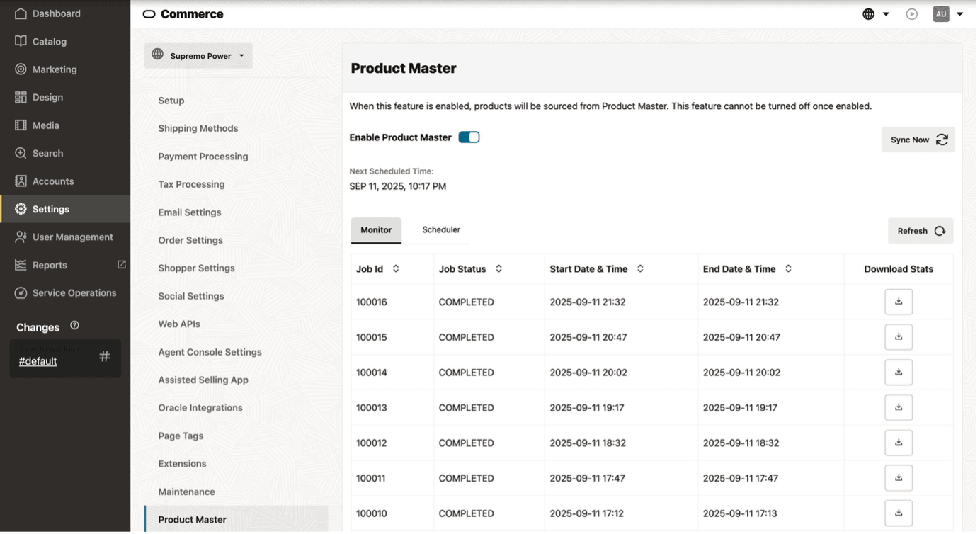This screenshot has height=534, width=980.
Task: Open the Dashboard section
Action: (x=47, y=13)
